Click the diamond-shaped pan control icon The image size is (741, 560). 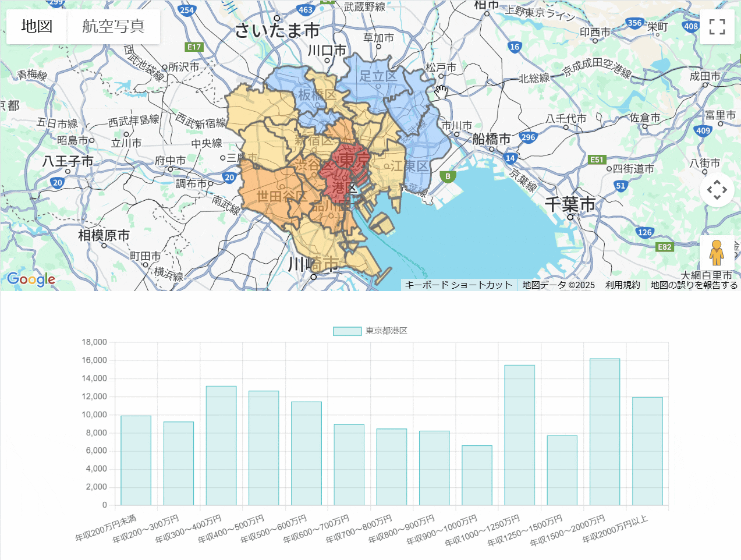point(717,190)
